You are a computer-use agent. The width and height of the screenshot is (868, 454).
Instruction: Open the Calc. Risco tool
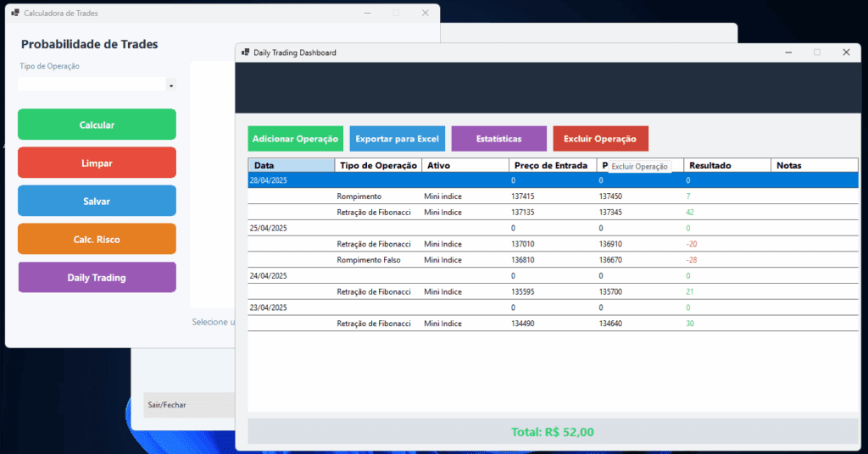click(x=97, y=239)
